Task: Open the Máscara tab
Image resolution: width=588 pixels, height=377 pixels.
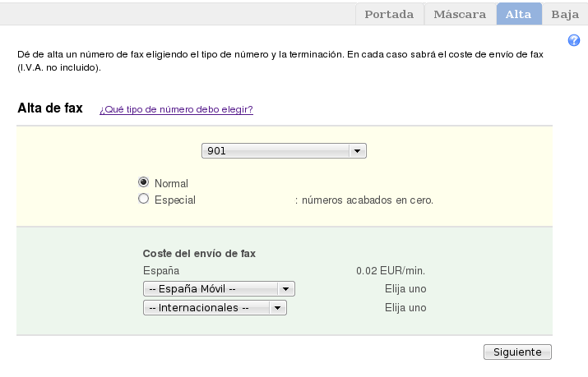Action: [x=460, y=14]
